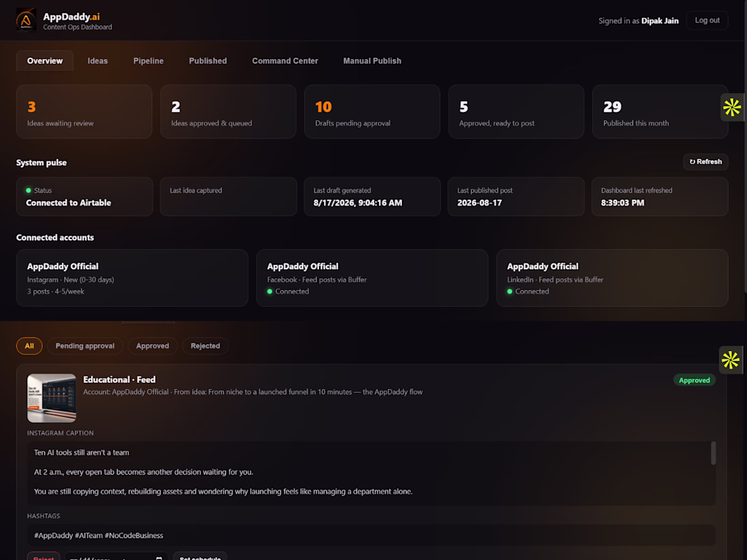Image resolution: width=747 pixels, height=560 pixels.
Task: Open the Ideas awaiting review card
Action: tap(84, 112)
